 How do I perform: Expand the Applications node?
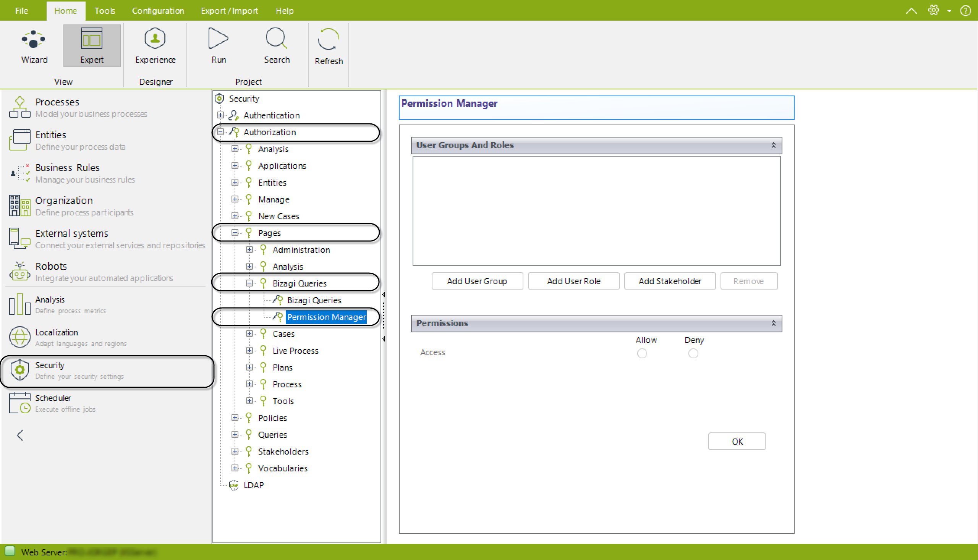point(235,165)
